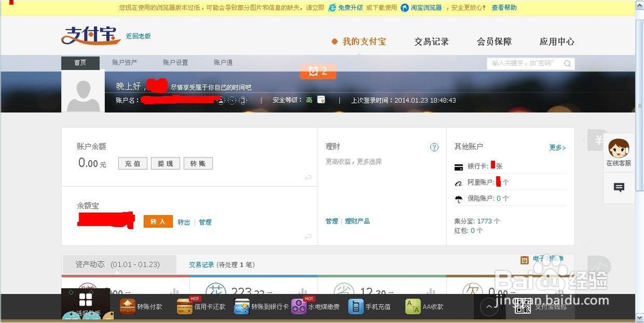Image resolution: width=644 pixels, height=323 pixels.
Task: Click the last login time text
Action: click(403, 100)
